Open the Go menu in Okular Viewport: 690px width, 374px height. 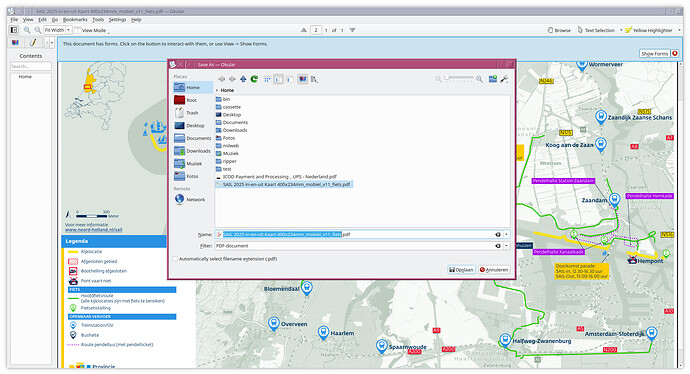pos(55,20)
